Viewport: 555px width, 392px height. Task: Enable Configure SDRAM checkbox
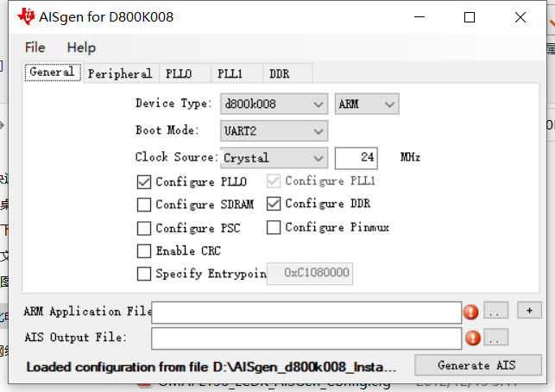click(143, 205)
